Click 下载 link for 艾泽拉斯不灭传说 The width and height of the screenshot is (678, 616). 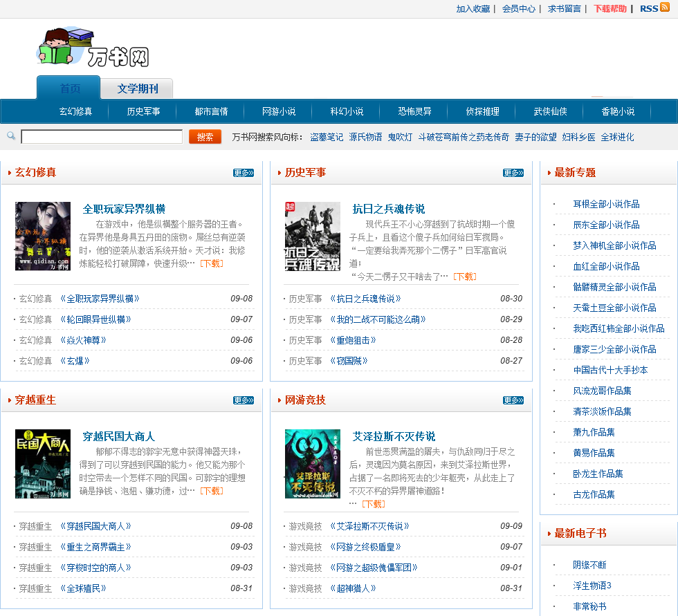click(373, 504)
